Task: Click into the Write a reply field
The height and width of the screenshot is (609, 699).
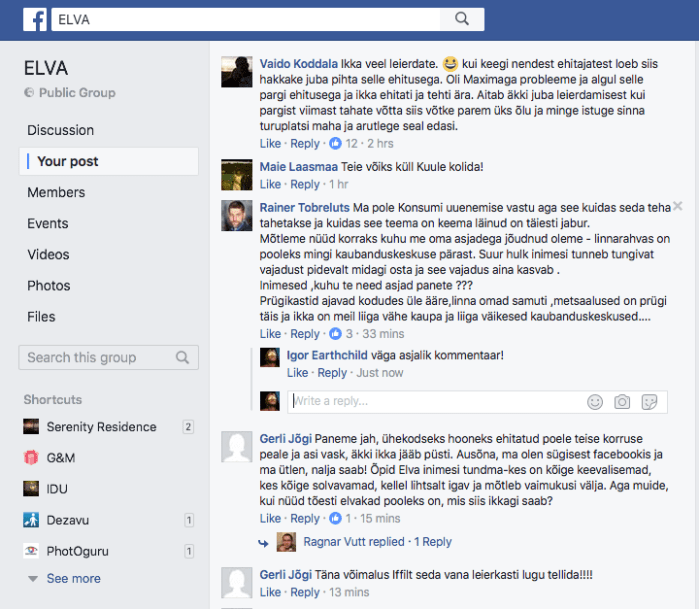Action: tap(437, 402)
